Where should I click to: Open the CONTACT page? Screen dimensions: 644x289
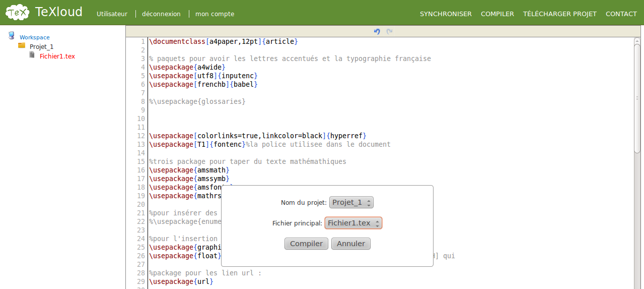pyautogui.click(x=621, y=14)
